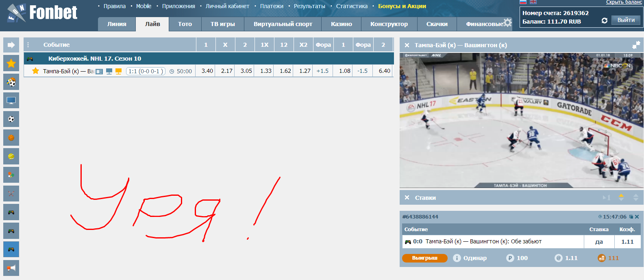Switch to the Тото tab

pyautogui.click(x=185, y=24)
